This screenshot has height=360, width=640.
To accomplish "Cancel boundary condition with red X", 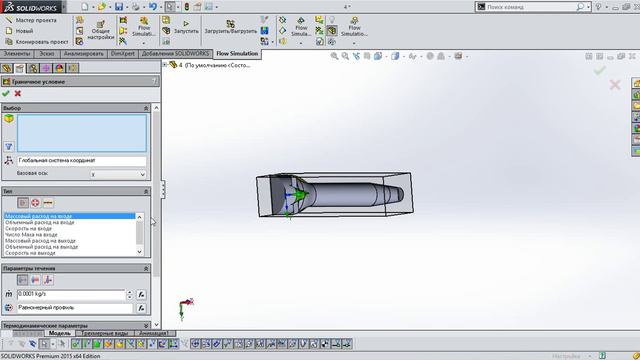I will coord(18,93).
